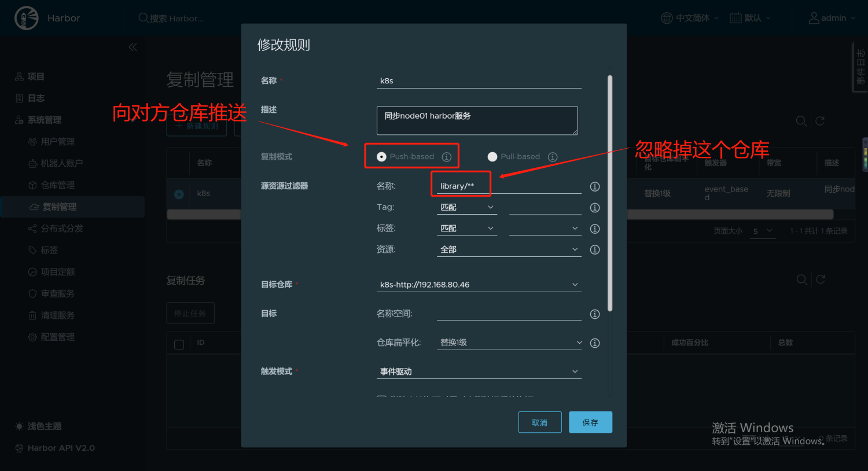The width and height of the screenshot is (868, 471).
Task: Show info for the 资源 filter
Action: [x=594, y=249]
